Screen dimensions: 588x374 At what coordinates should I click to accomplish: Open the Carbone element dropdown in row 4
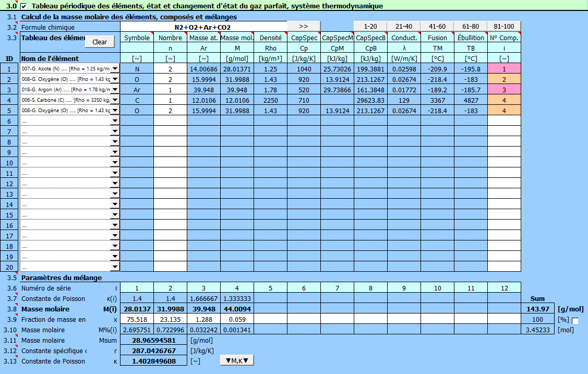115,100
